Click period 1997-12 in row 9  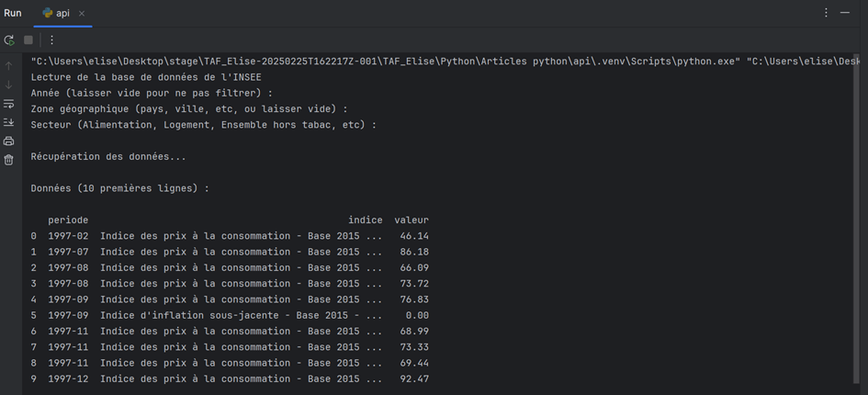68,379
